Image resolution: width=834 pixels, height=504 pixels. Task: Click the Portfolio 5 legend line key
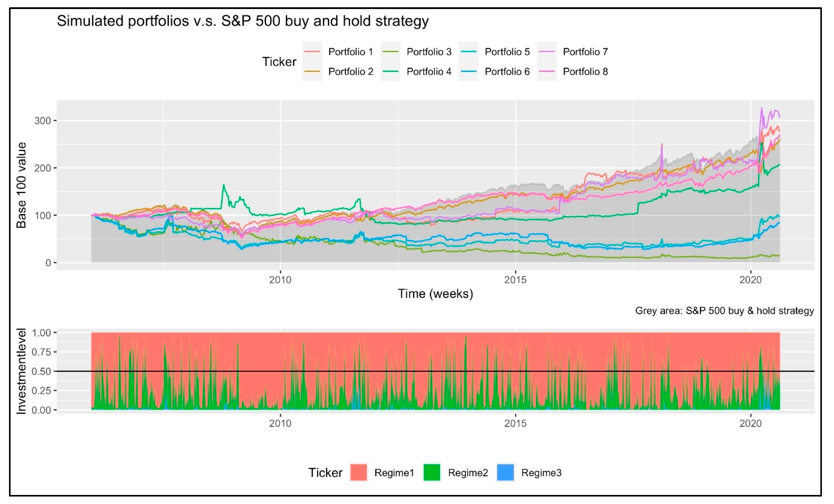(468, 52)
